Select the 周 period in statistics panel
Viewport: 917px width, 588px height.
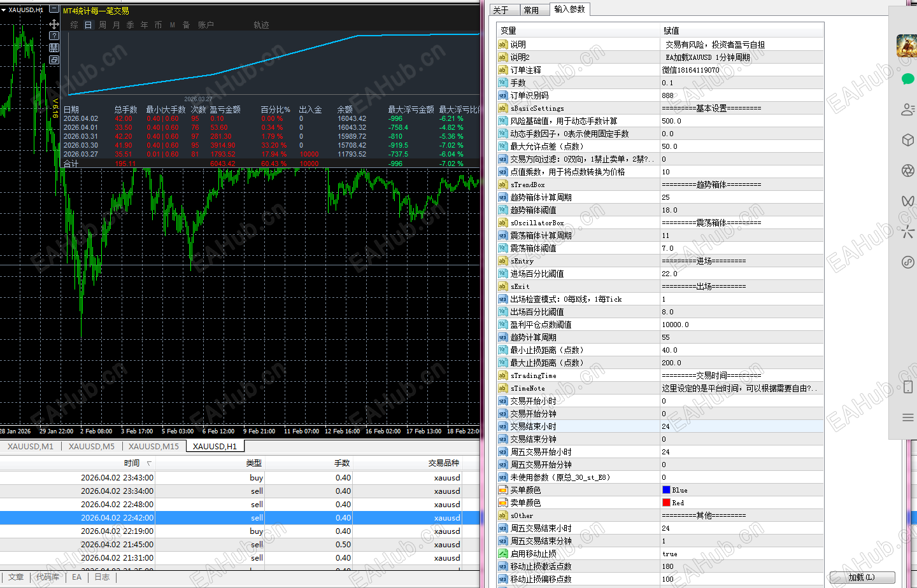point(103,25)
